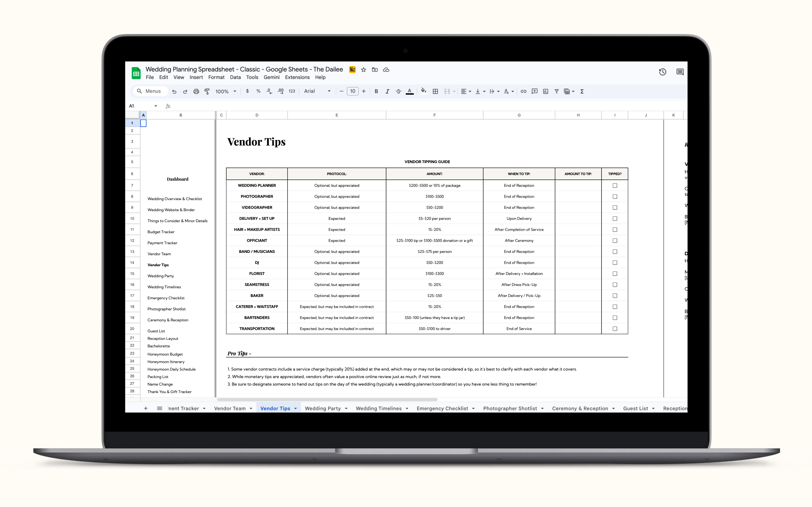Expand Vendor Tips tab options arrow
The width and height of the screenshot is (812, 507).
click(x=296, y=408)
